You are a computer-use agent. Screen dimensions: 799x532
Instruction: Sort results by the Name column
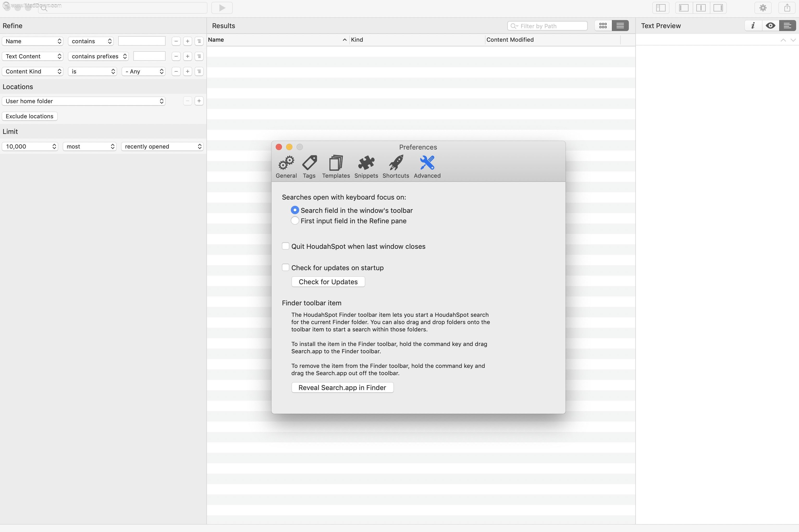pyautogui.click(x=278, y=40)
